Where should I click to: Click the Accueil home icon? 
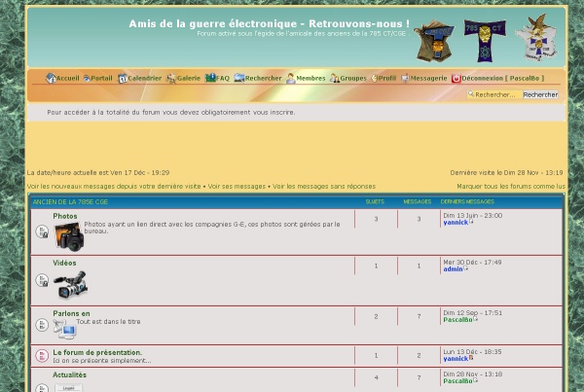(51, 79)
